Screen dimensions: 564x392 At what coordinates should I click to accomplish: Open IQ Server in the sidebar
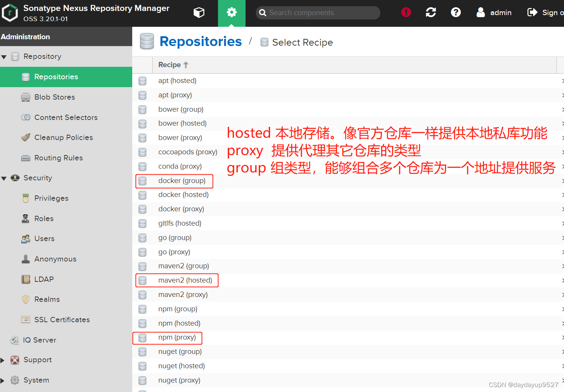coord(66,340)
